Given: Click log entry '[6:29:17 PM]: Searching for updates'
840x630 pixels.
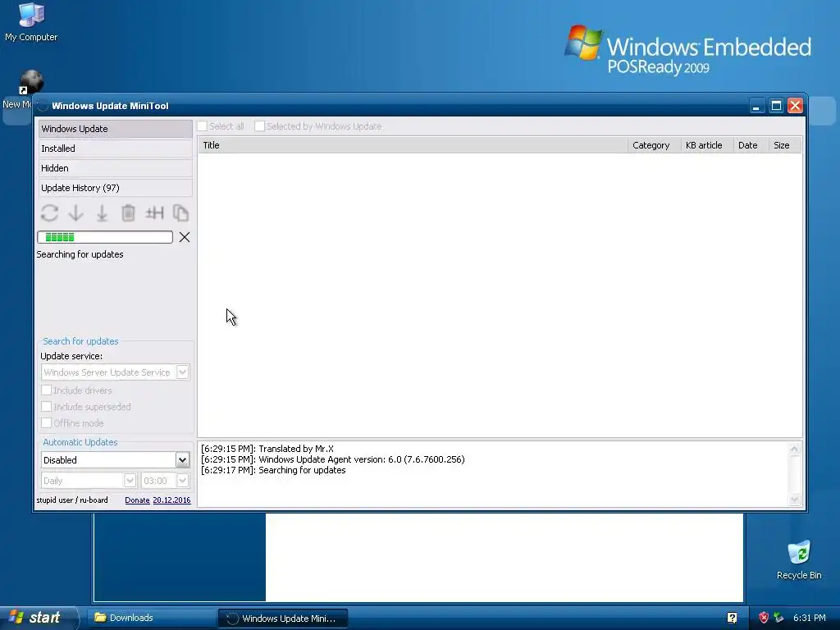Looking at the screenshot, I should click(273, 470).
